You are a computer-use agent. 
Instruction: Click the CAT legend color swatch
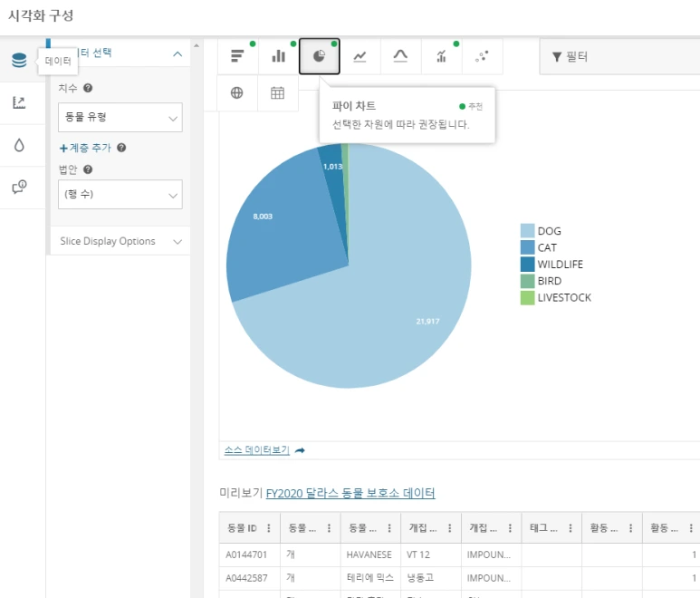coord(527,247)
